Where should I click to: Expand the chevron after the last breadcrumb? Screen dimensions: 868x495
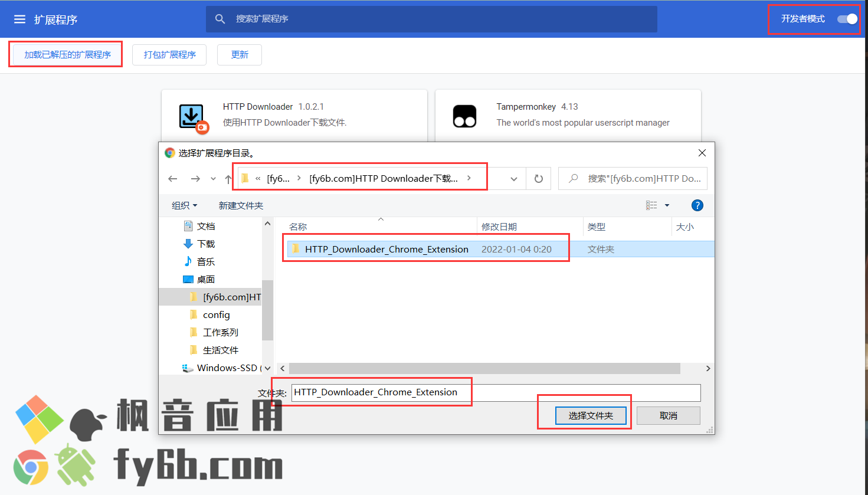[469, 178]
